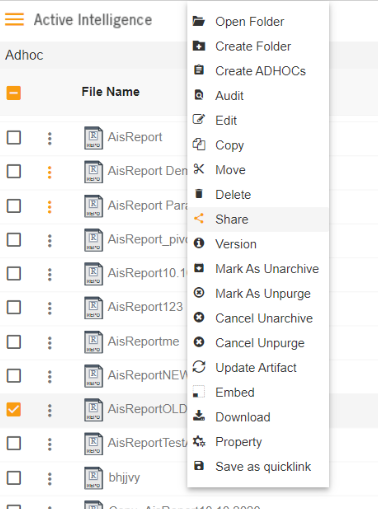
Task: Open orange three-dot menu for AisReport Den
Action: point(50,173)
